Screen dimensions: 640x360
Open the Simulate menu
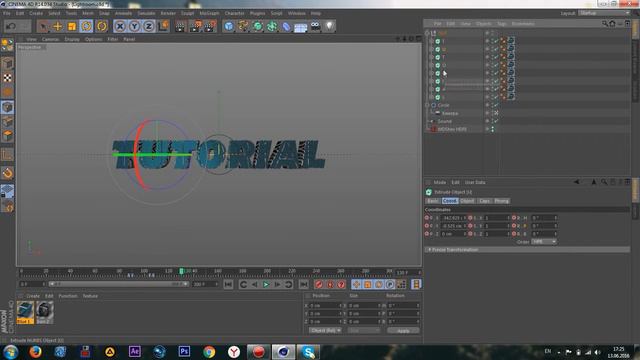[x=146, y=13]
